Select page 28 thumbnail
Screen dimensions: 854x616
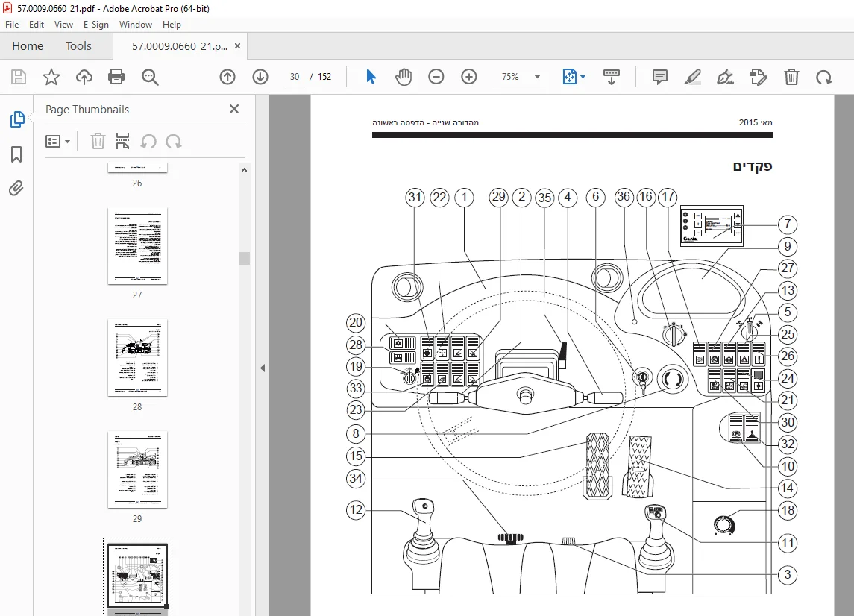pyautogui.click(x=137, y=358)
